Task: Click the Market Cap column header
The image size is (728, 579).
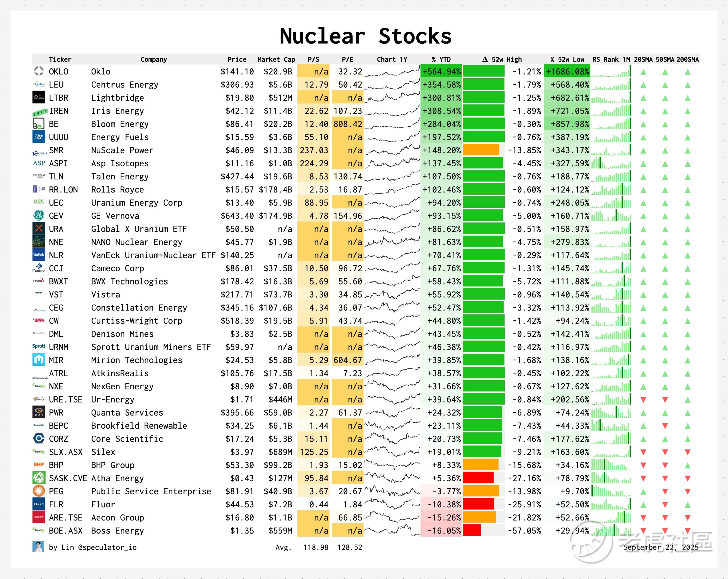Action: coord(276,59)
